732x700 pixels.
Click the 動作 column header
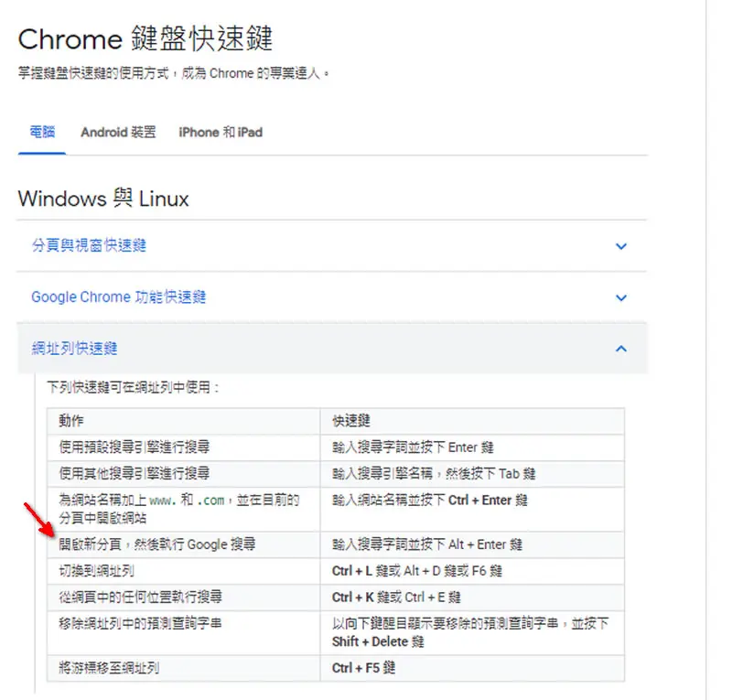pos(184,421)
